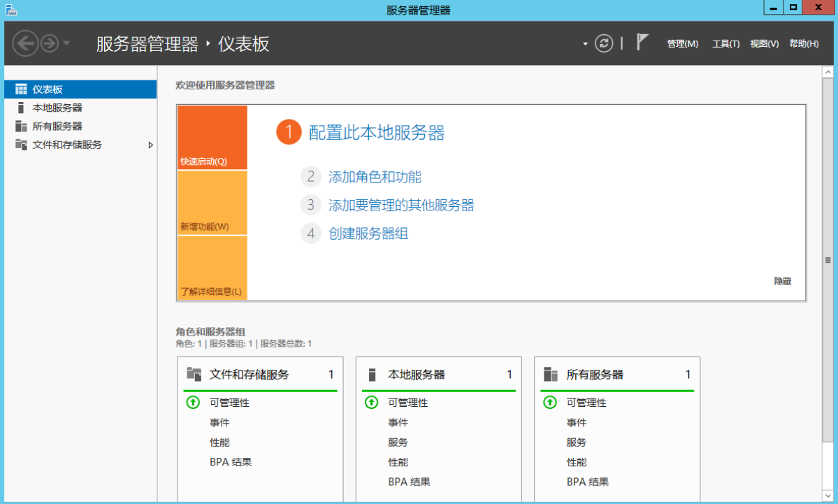Open the notifications flag icon

pos(642,43)
